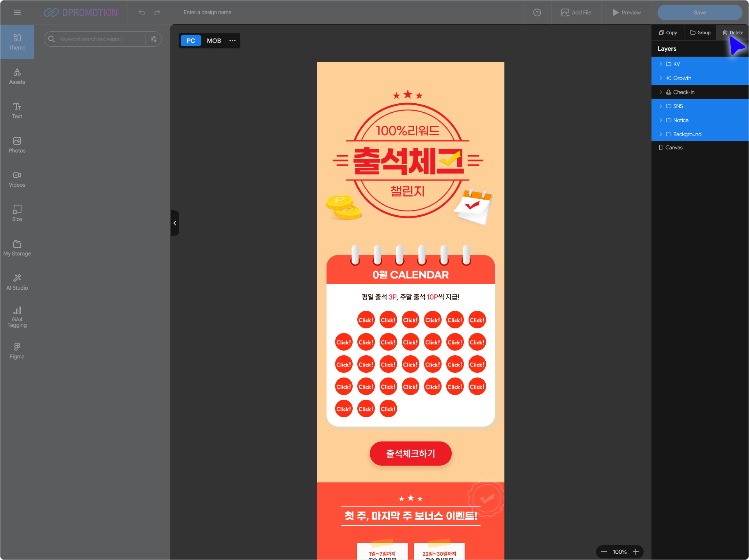
Task: Redo the last action
Action: 157,12
